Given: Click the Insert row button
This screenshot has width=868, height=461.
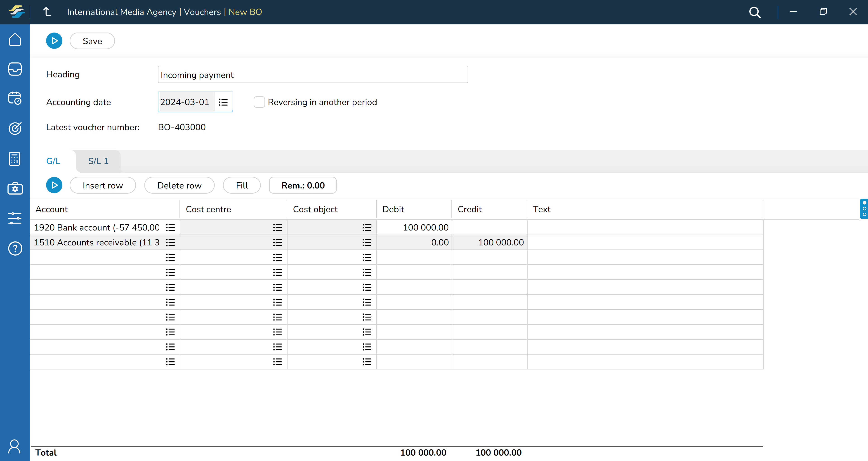Looking at the screenshot, I should click(x=102, y=185).
